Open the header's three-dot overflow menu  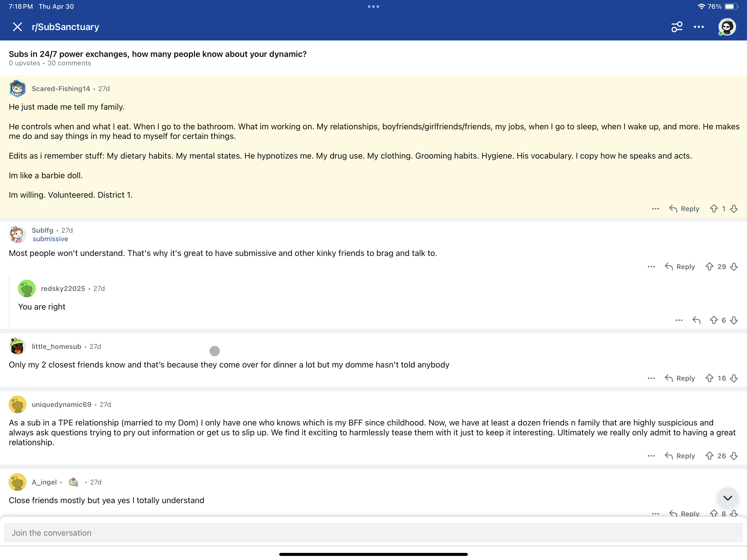699,27
